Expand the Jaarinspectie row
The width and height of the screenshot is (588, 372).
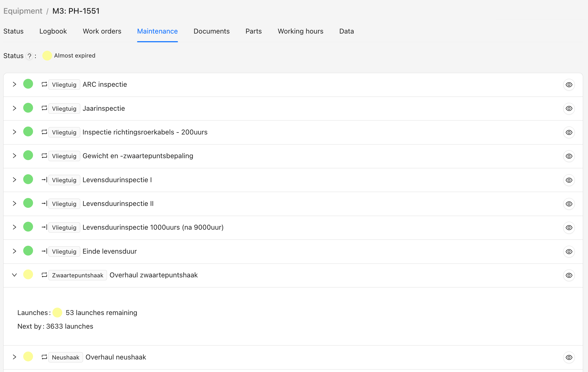[14, 108]
